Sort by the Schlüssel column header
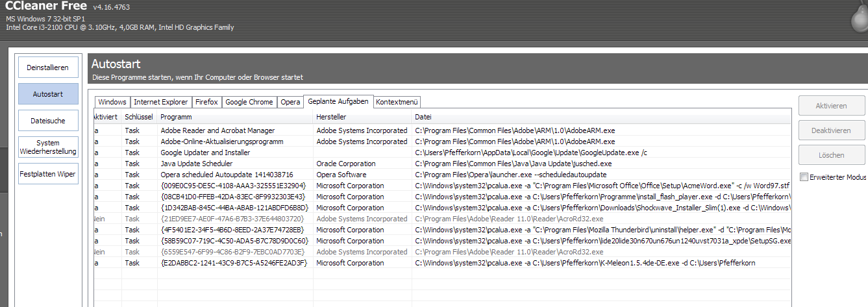 click(x=139, y=117)
